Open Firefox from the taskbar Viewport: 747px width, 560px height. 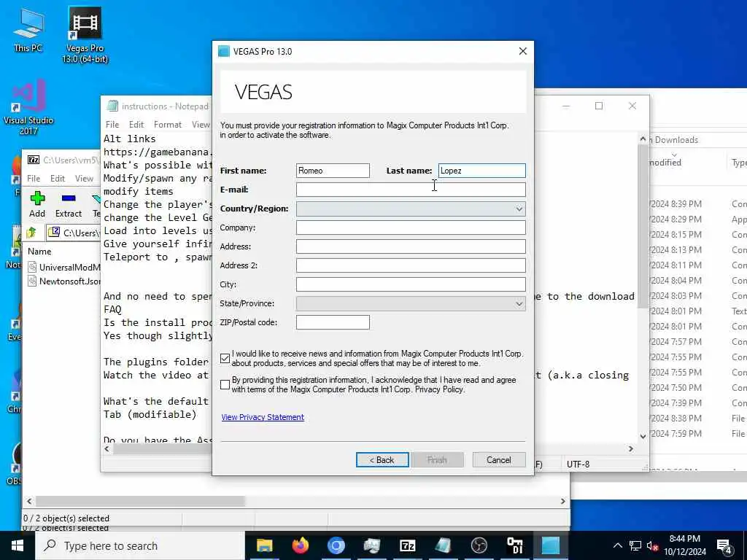(300, 545)
